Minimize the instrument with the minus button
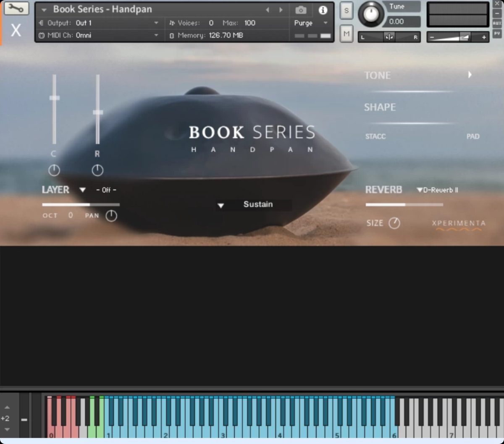The image size is (504, 444). click(497, 13)
